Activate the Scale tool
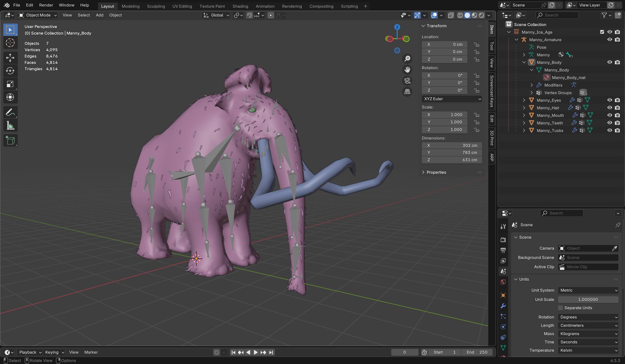 point(10,84)
